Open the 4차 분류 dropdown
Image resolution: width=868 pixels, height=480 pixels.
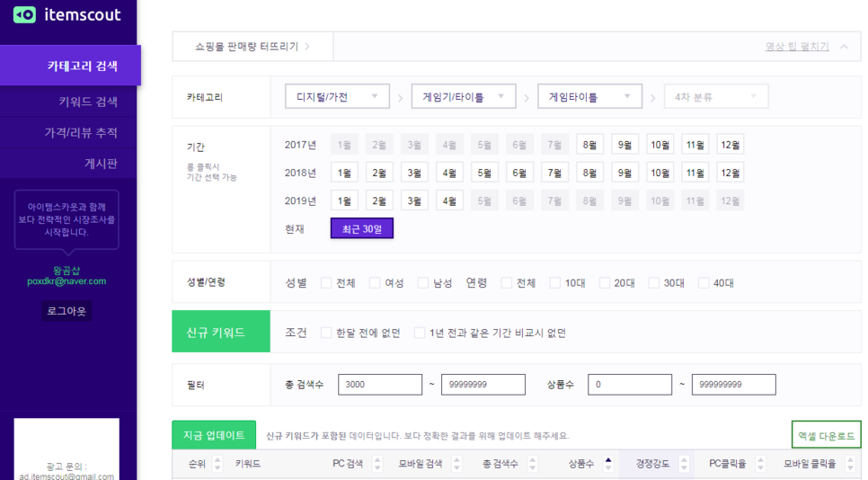coord(716,97)
